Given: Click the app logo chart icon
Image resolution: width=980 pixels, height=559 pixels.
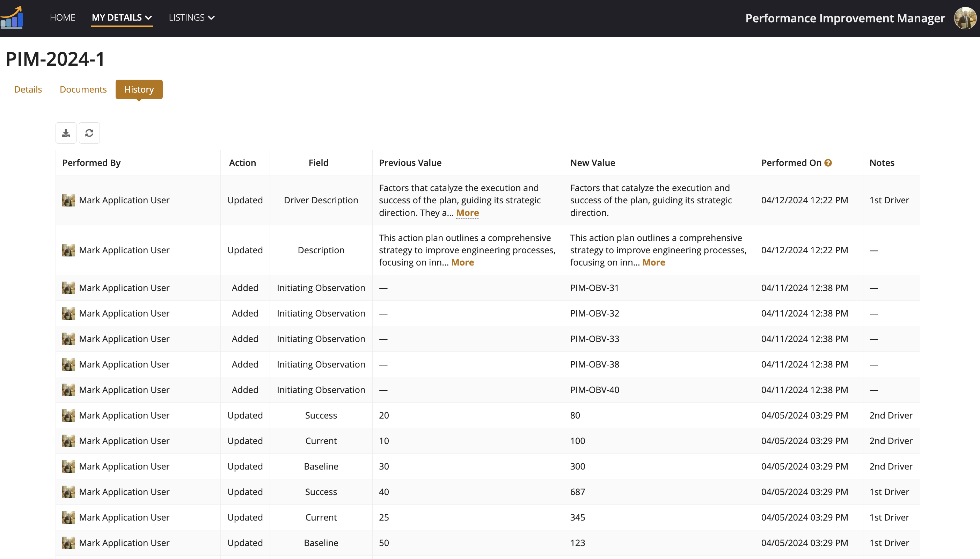Looking at the screenshot, I should point(12,18).
